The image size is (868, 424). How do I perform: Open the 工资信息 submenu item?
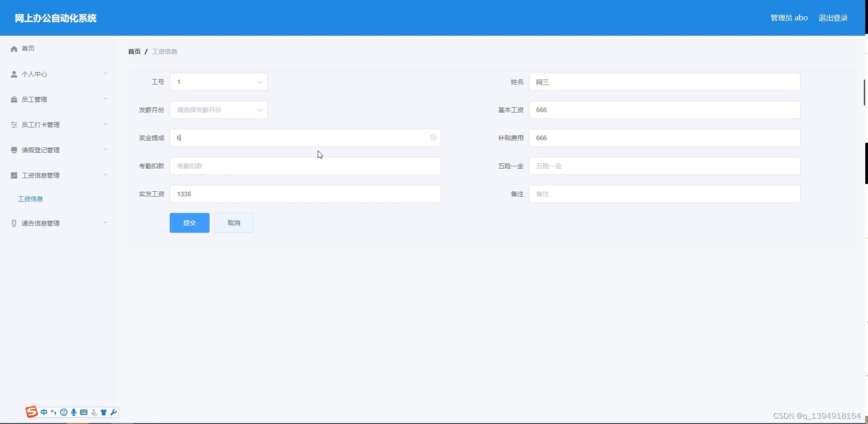tap(30, 199)
